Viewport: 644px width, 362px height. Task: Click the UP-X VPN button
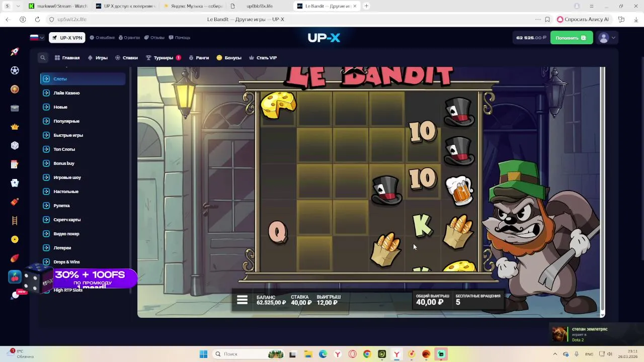click(x=67, y=38)
